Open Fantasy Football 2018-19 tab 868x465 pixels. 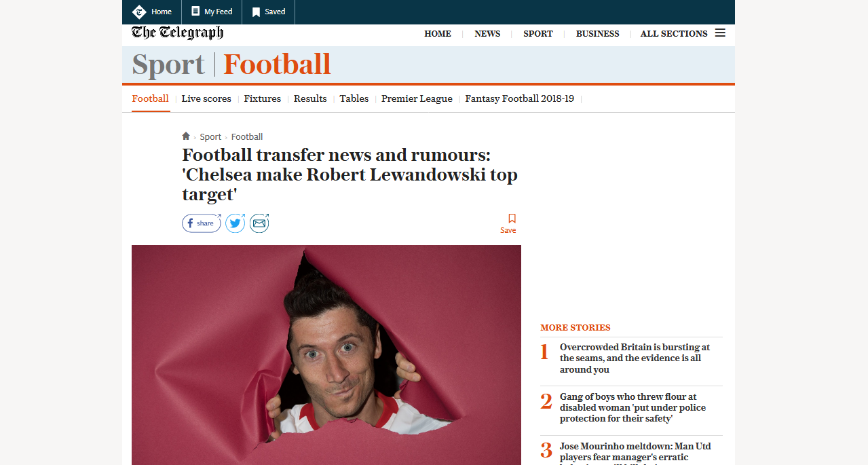tap(520, 98)
